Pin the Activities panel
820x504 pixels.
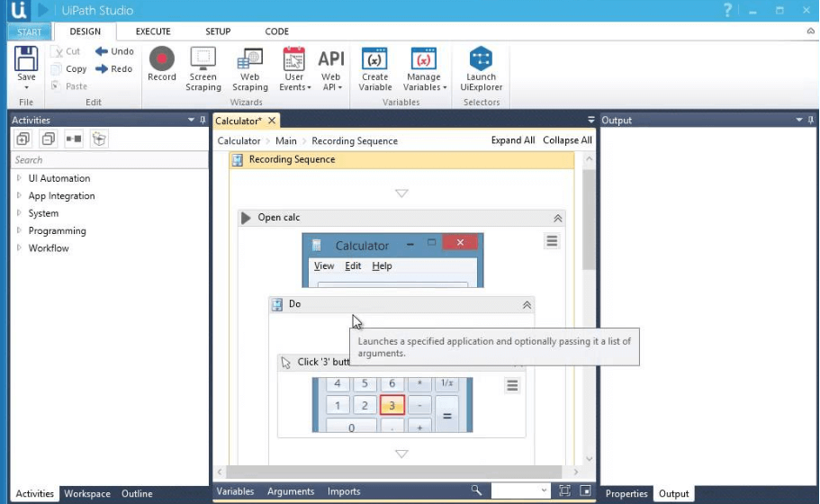click(x=203, y=120)
